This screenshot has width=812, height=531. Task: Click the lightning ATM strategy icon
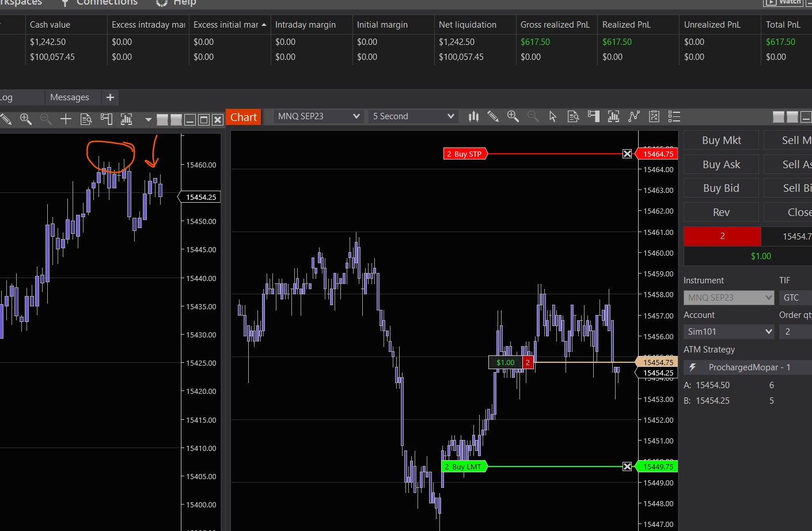pyautogui.click(x=693, y=367)
